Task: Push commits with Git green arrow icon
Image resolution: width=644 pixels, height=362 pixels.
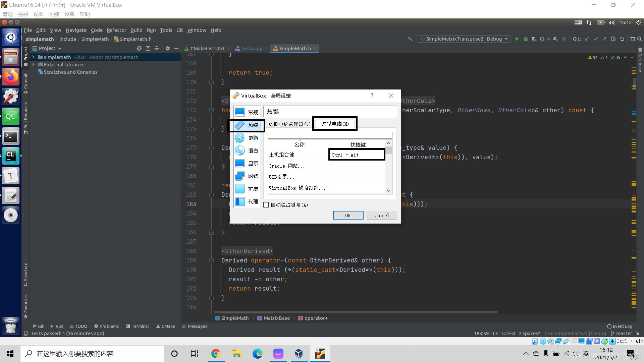Action: click(604, 39)
